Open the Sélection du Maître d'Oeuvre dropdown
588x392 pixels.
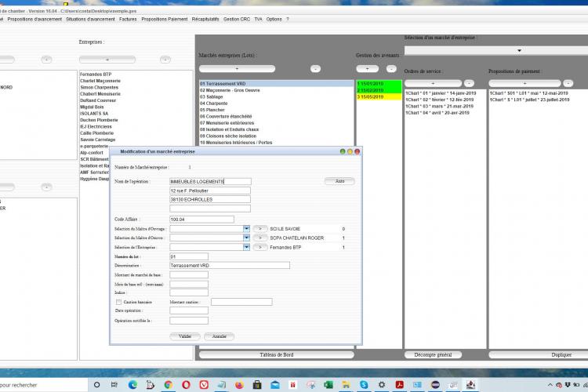point(246,238)
